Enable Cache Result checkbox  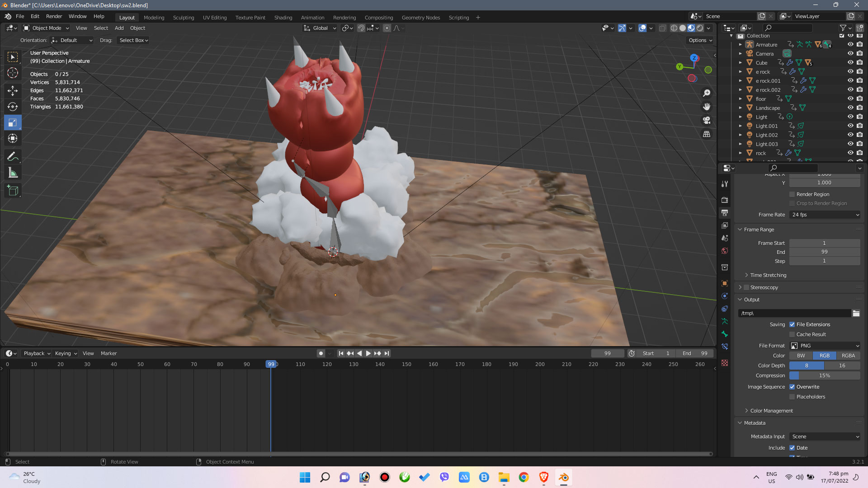point(792,334)
